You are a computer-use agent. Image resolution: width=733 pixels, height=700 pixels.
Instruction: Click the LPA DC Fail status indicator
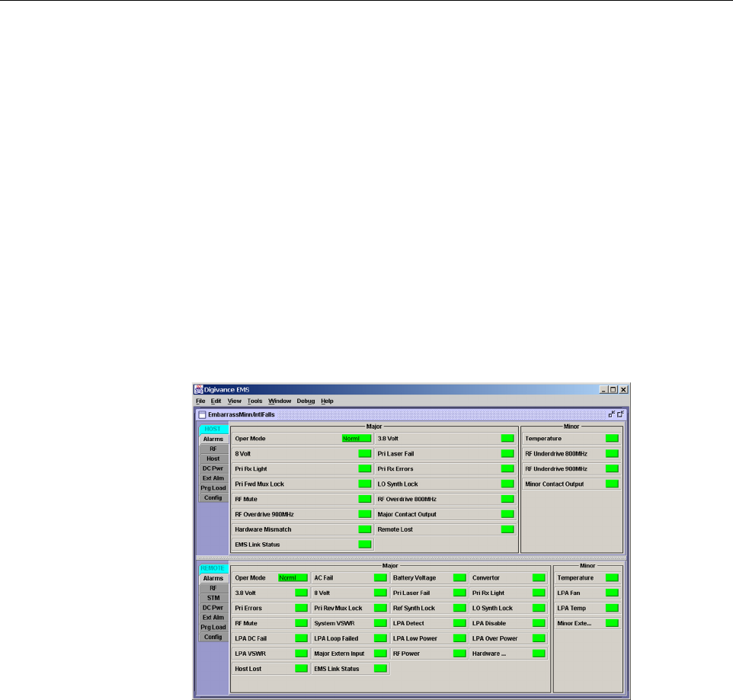click(302, 638)
